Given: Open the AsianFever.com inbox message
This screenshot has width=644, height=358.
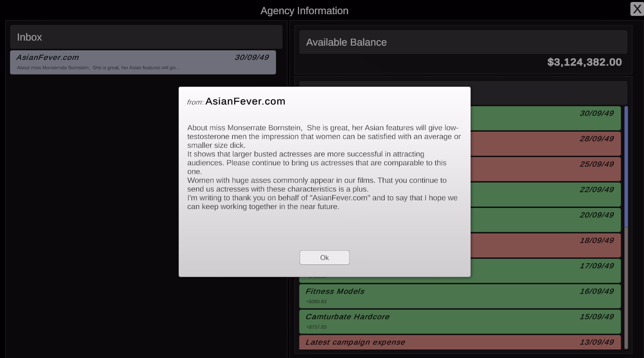Looking at the screenshot, I should point(143,62).
